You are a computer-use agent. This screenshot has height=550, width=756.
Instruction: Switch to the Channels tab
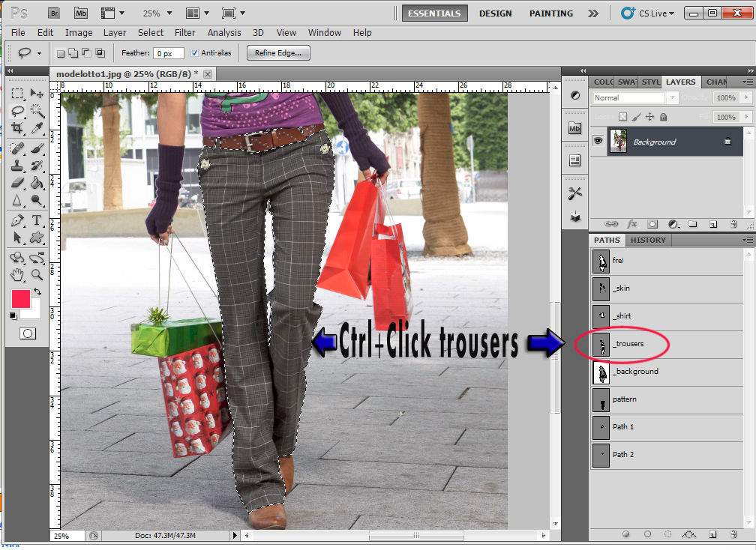(716, 82)
